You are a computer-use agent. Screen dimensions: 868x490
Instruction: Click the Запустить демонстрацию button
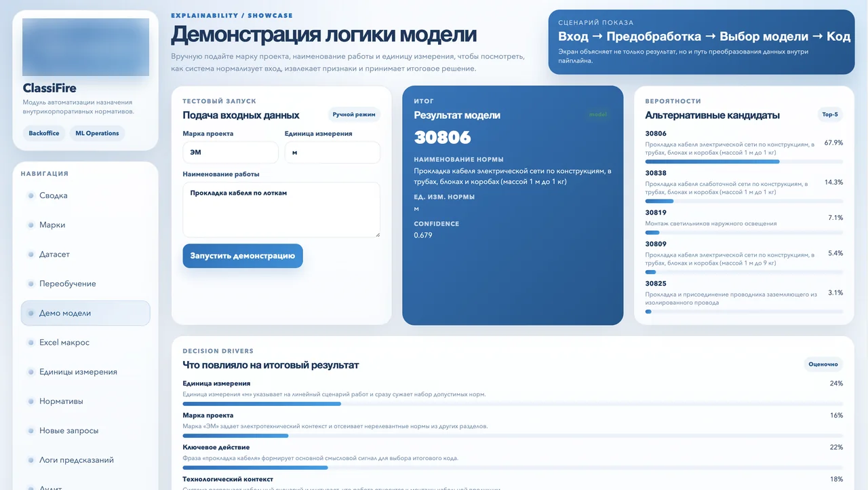243,256
